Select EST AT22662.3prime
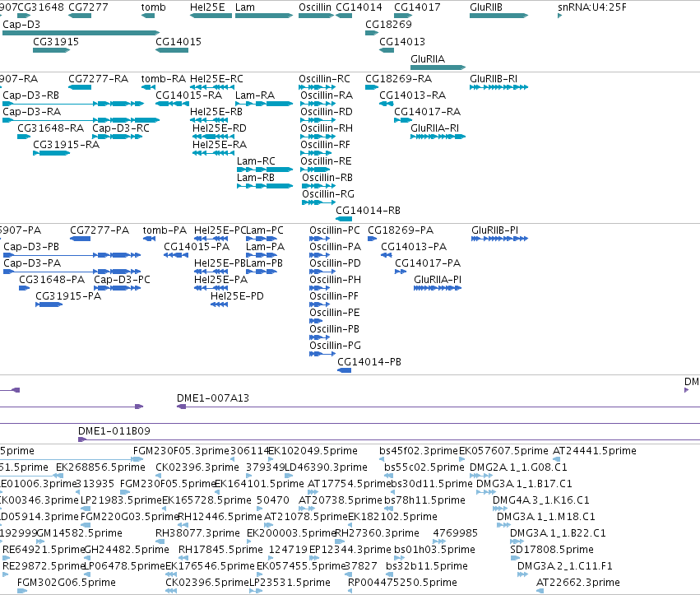 coord(577,583)
